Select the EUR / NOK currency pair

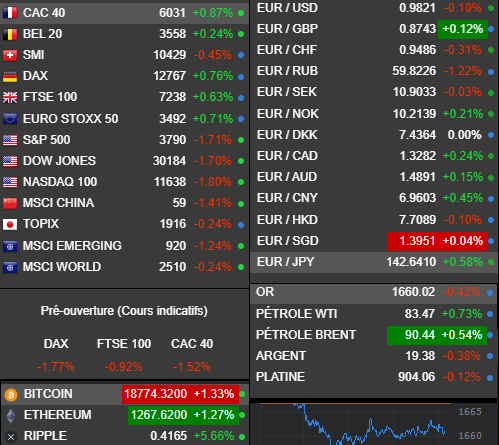click(x=374, y=114)
